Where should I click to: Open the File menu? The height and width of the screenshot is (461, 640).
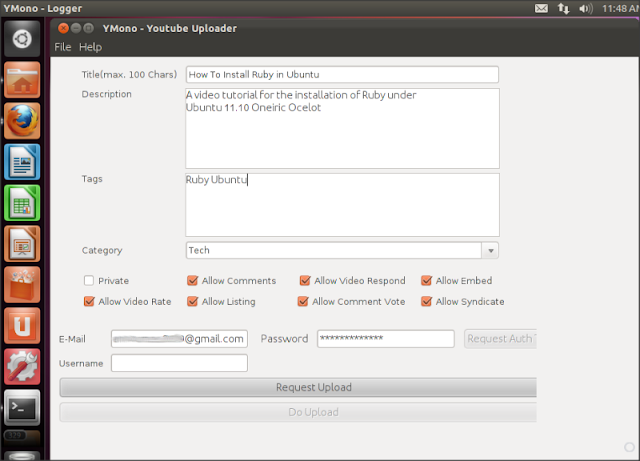pyautogui.click(x=62, y=47)
